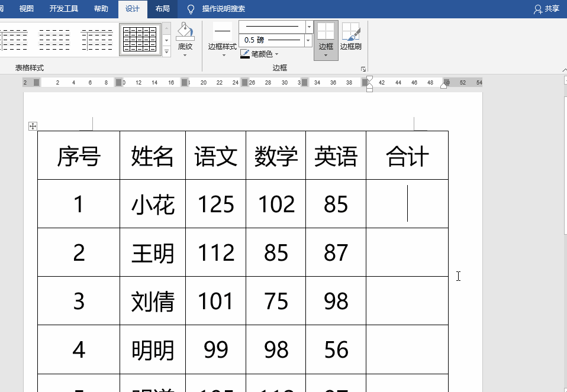Open the 帮助 tab
This screenshot has width=567, height=392.
tap(101, 9)
